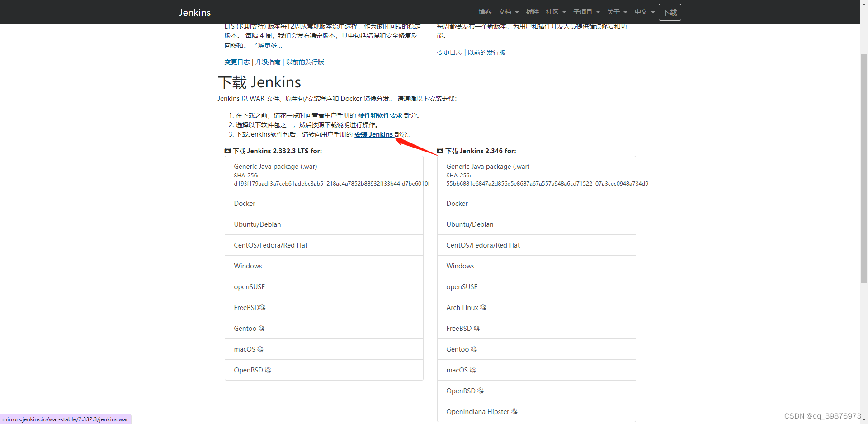
Task: Select openSUSE under LTS 2.332.3
Action: pyautogui.click(x=324, y=287)
